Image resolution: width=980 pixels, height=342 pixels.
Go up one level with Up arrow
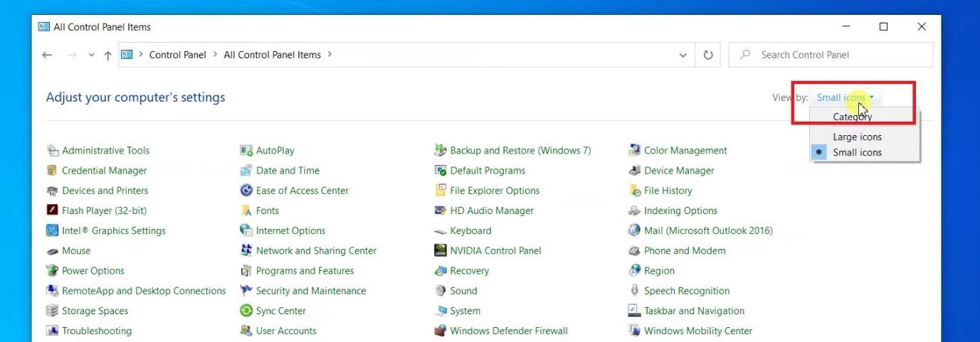pos(107,55)
